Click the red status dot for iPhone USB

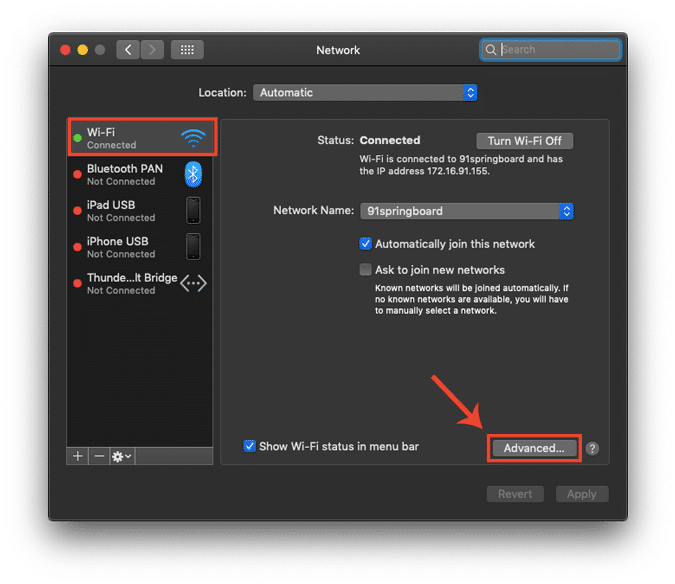pos(77,247)
